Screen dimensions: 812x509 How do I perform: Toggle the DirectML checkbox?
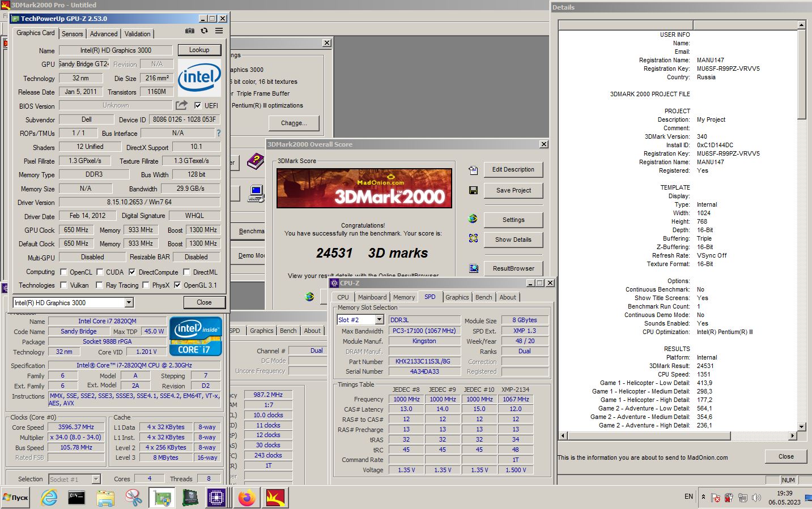(186, 272)
